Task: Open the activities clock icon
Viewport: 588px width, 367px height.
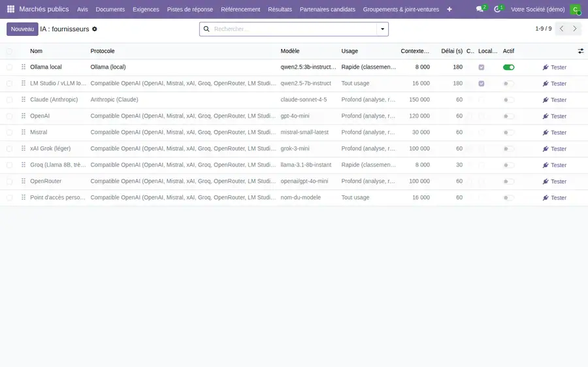Action: point(497,9)
